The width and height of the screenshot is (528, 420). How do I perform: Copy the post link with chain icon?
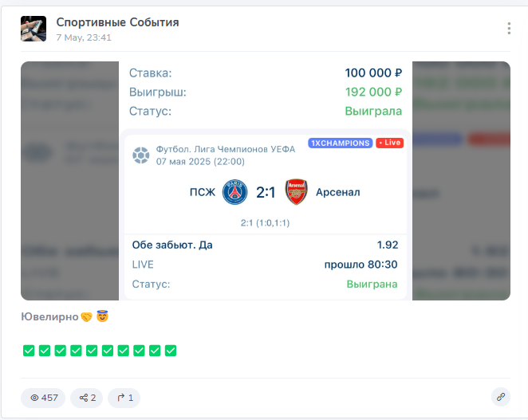500,396
